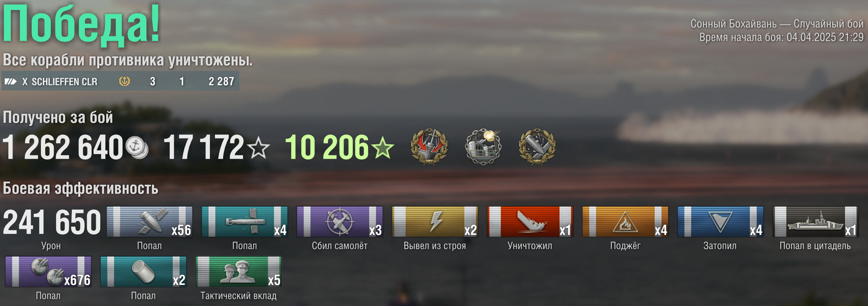This screenshot has width=868, height=306.
Task: Click the green star next to 10 206
Action: [x=383, y=147]
